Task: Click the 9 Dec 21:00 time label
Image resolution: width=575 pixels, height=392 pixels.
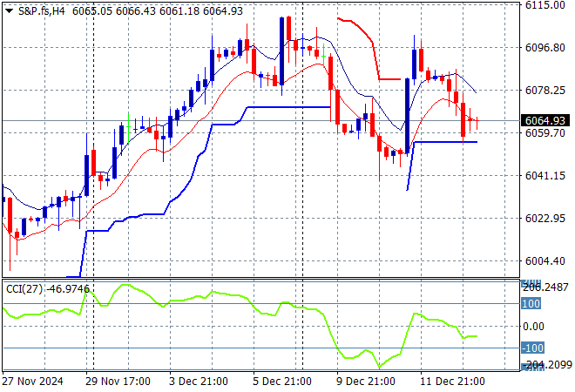Action: point(366,382)
